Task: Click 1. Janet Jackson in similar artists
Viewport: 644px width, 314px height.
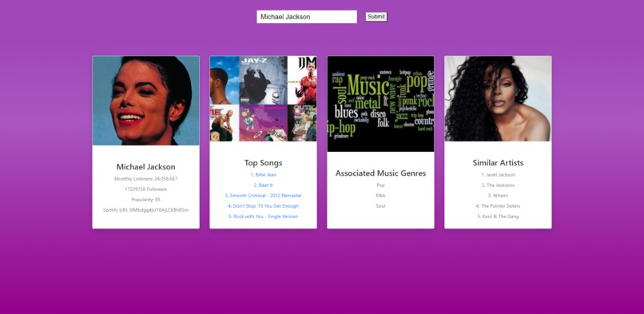Action: [499, 175]
